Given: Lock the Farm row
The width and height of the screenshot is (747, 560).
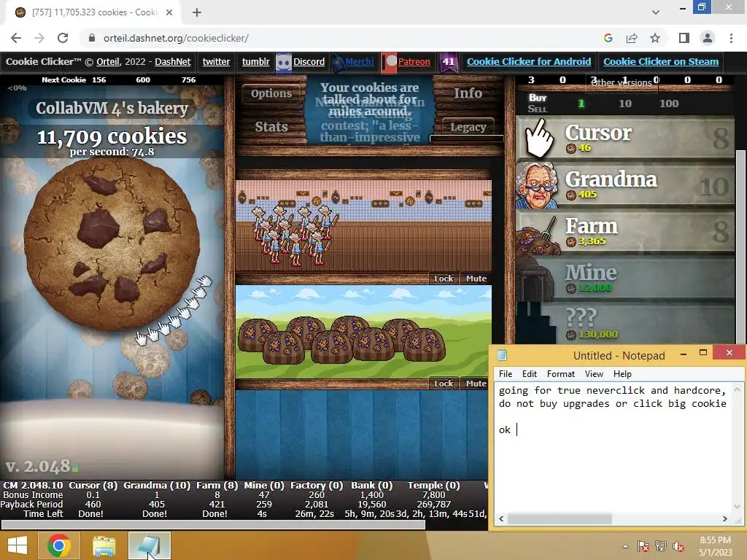Looking at the screenshot, I should [444, 384].
